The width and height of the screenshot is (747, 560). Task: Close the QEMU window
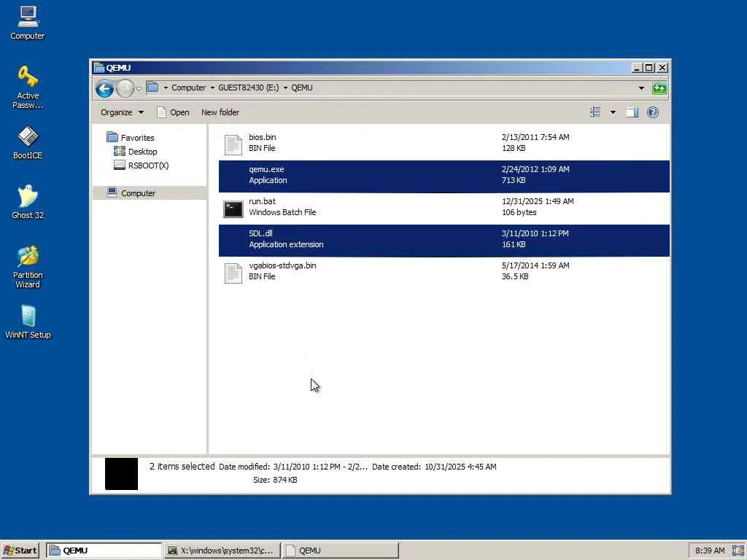point(662,68)
